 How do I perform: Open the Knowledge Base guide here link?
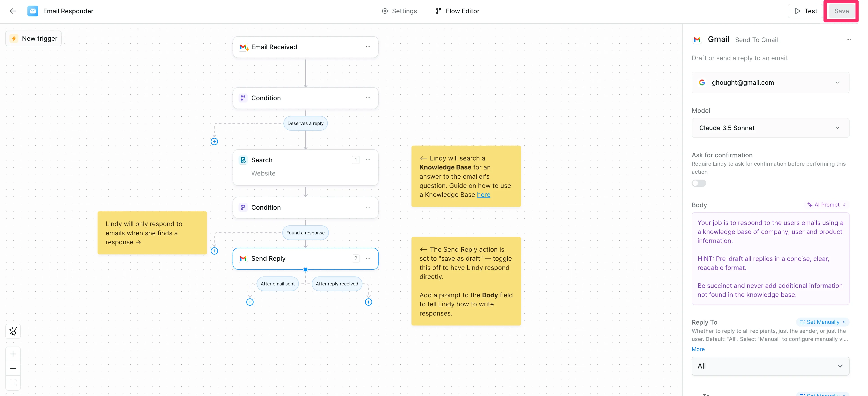(x=483, y=195)
